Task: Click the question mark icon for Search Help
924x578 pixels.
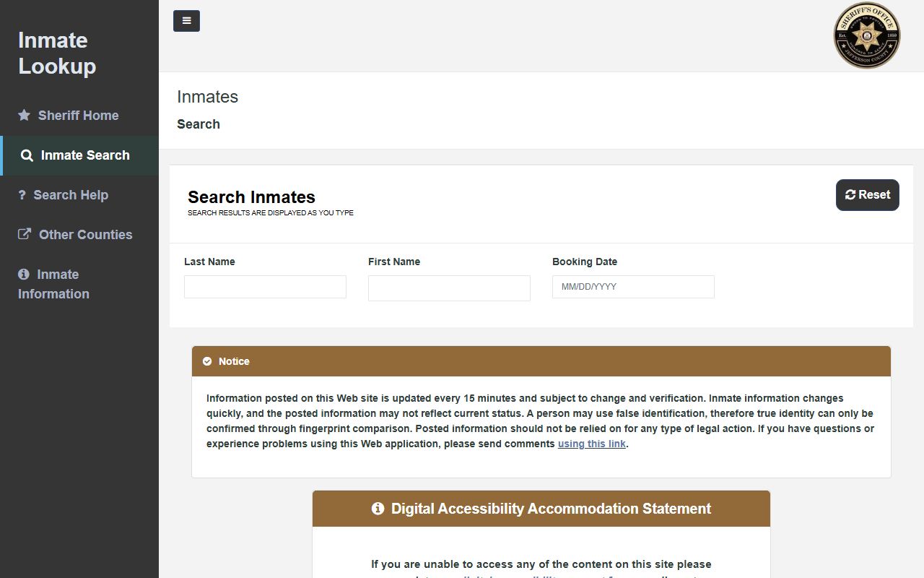Action: pos(22,195)
